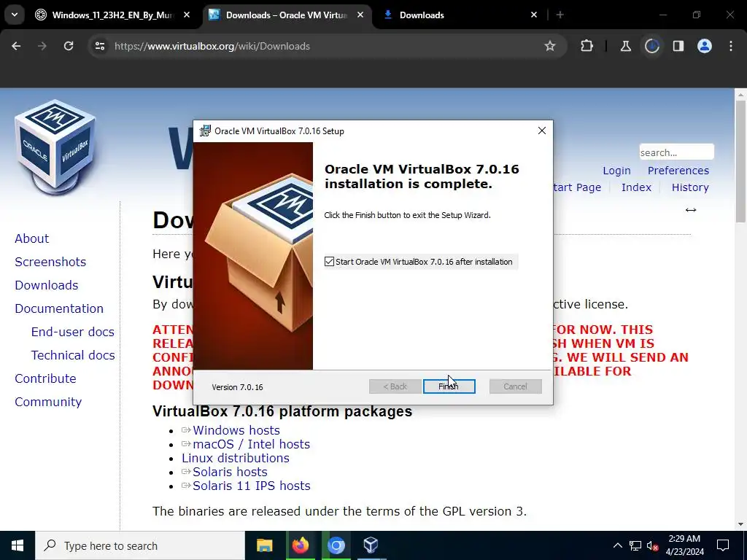
Task: Show hidden system tray icons
Action: coord(617,545)
